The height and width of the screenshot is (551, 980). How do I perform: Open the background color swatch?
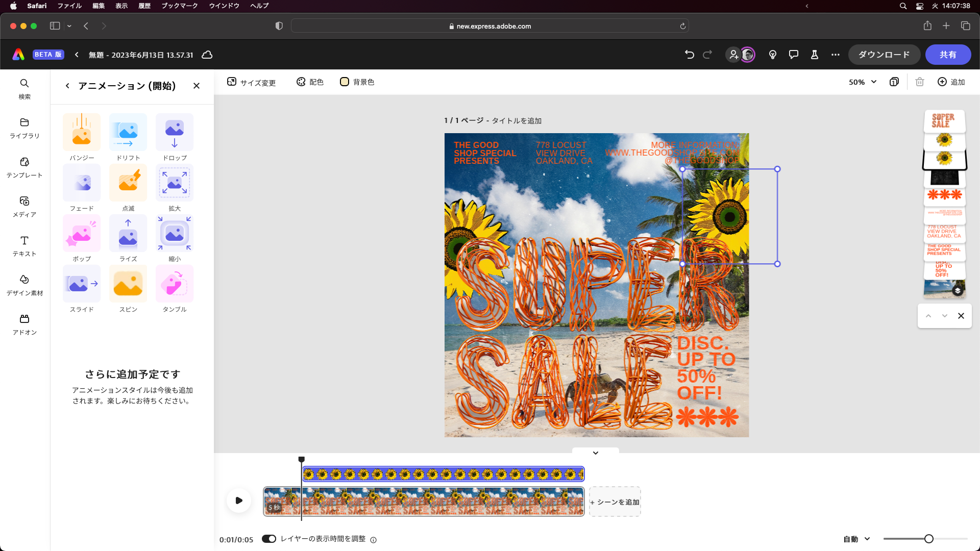[345, 82]
